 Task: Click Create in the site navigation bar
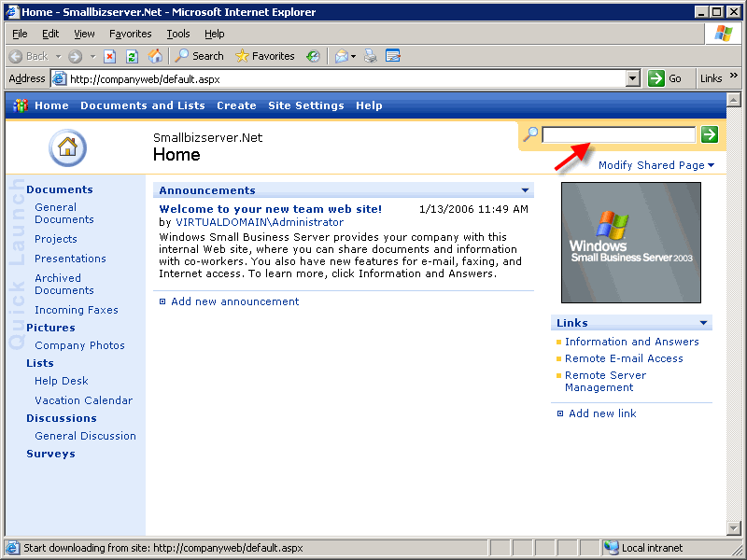[x=236, y=105]
